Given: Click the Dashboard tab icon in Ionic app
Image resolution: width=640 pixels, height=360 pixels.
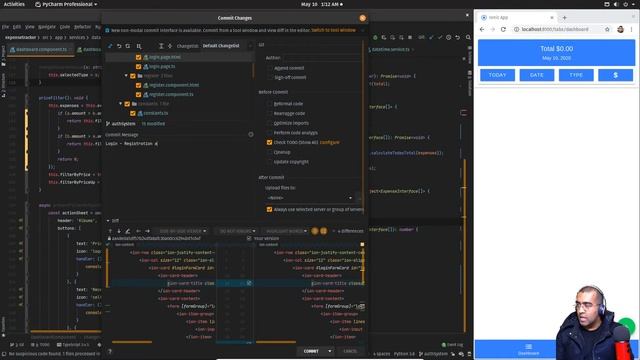Looking at the screenshot, I should click(x=529, y=347).
